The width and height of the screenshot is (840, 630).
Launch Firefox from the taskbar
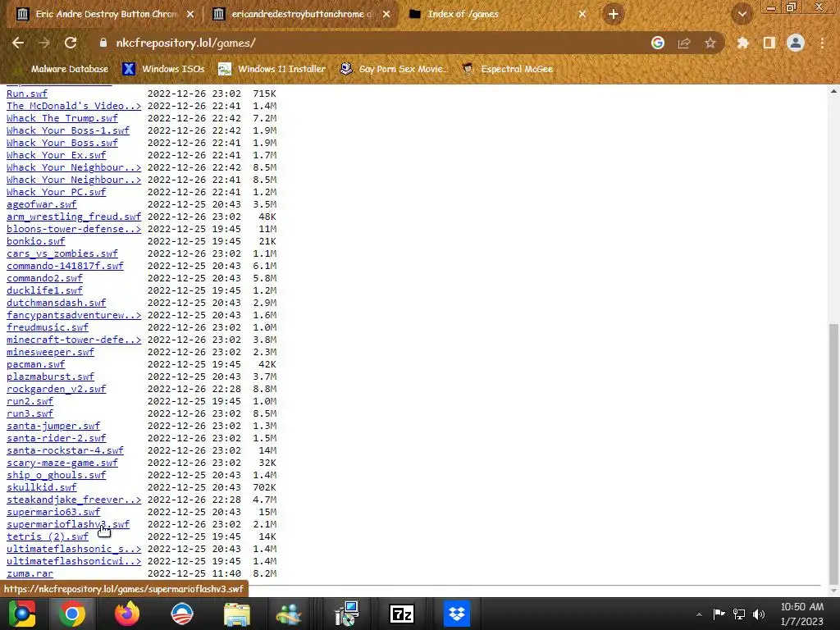tap(127, 614)
